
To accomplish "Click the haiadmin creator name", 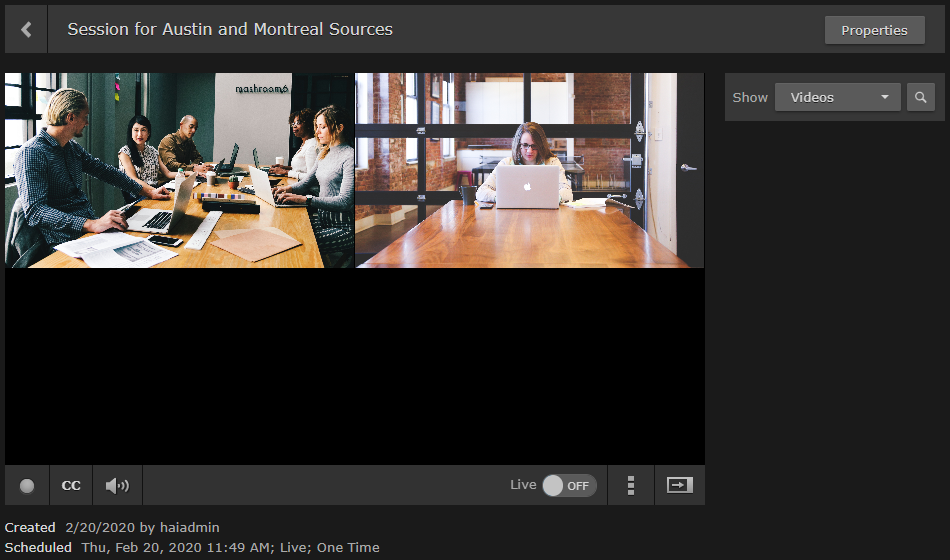I will pyautogui.click(x=189, y=527).
